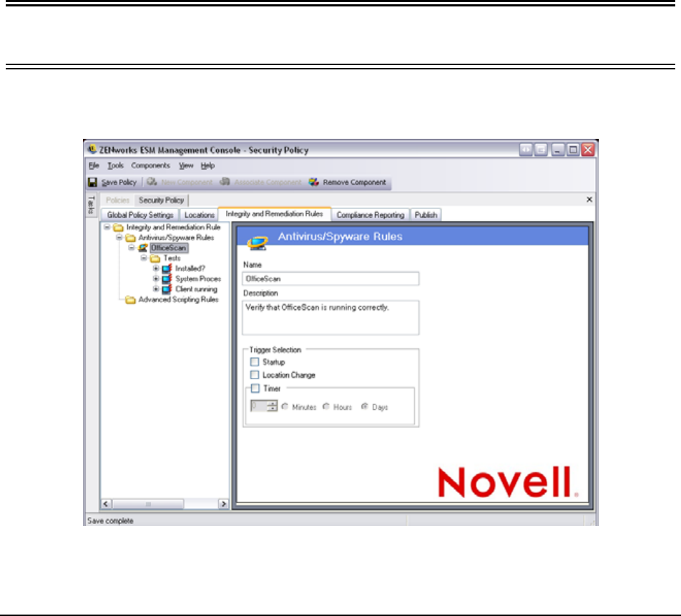
Task: Click the Associate Component toolbar icon
Action: pos(225,182)
